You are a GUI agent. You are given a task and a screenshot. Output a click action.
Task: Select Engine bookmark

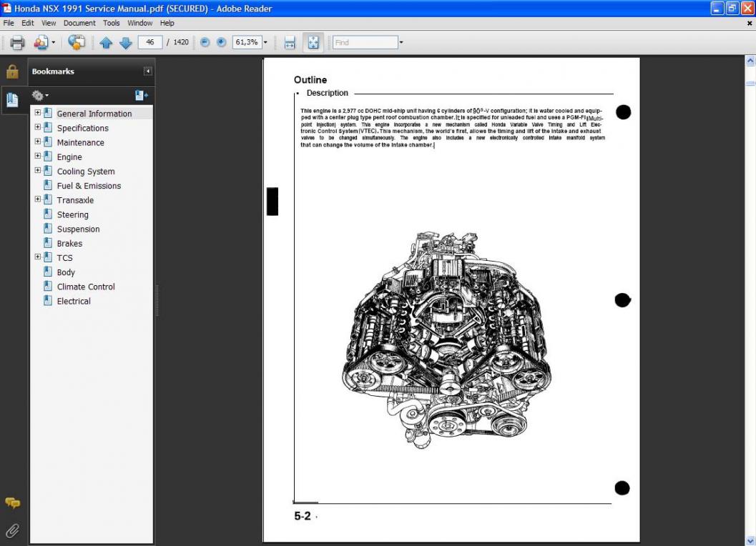point(69,157)
